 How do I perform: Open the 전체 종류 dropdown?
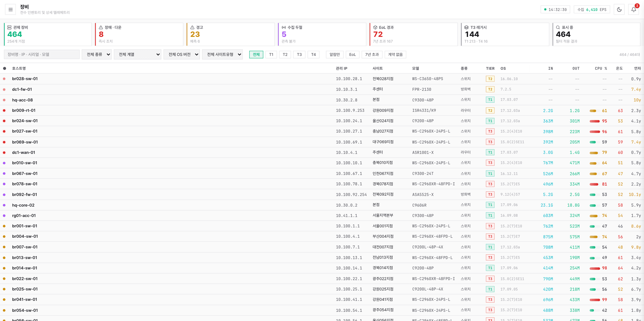tap(97, 54)
